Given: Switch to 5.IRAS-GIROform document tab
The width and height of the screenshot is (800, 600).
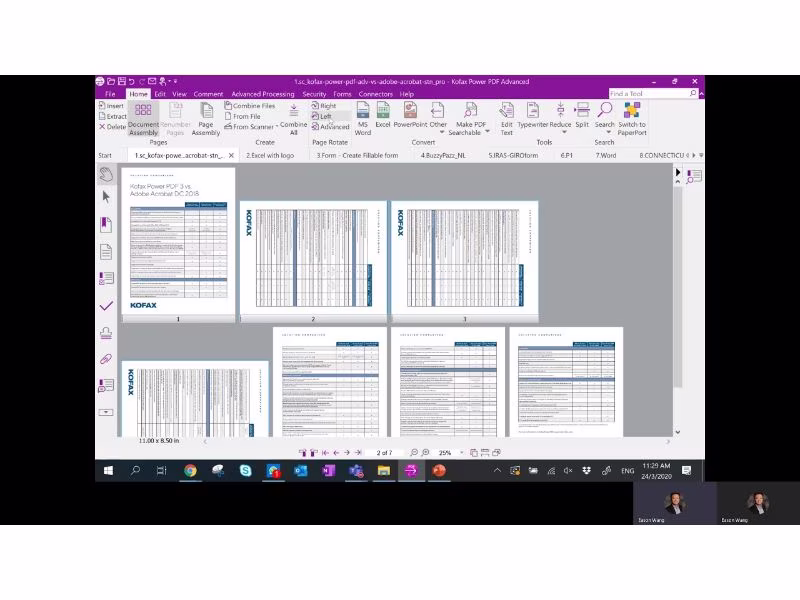Looking at the screenshot, I should (x=513, y=155).
